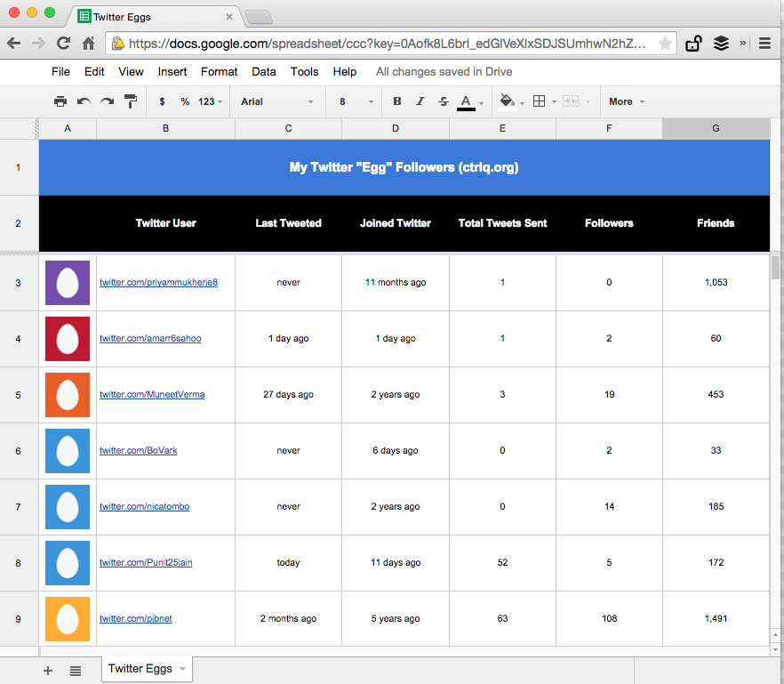
Task: Open the Data menu
Action: (263, 71)
